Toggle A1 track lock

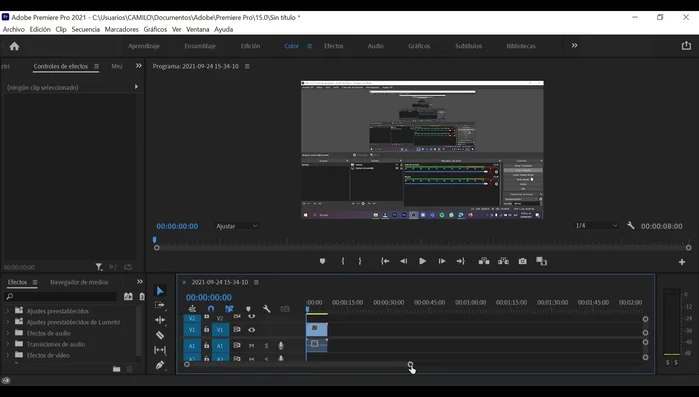[x=206, y=345]
